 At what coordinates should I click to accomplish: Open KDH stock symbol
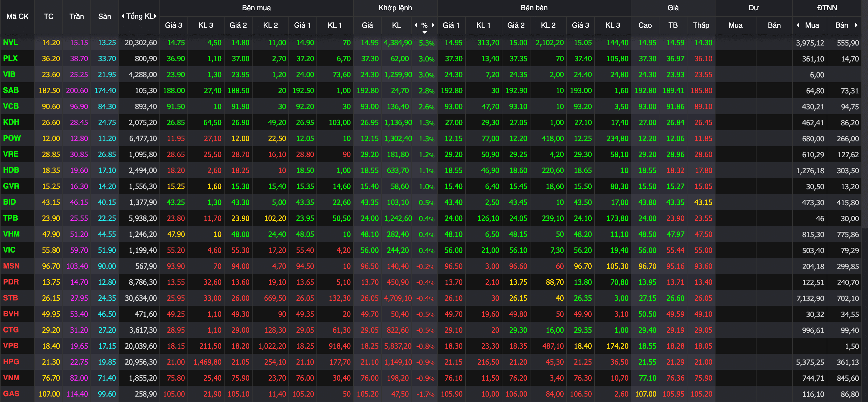coord(11,122)
